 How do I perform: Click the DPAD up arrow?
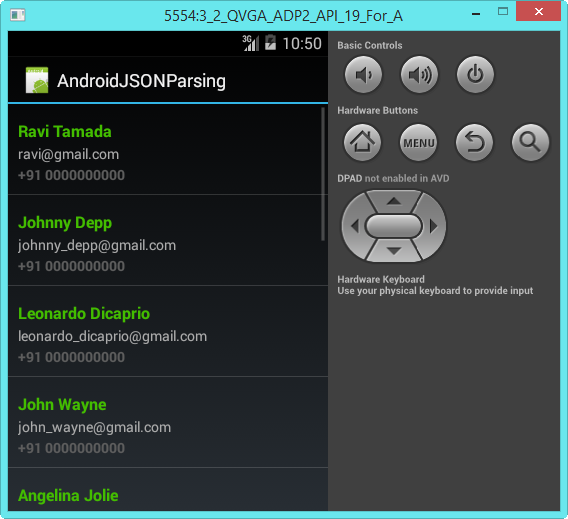click(394, 201)
